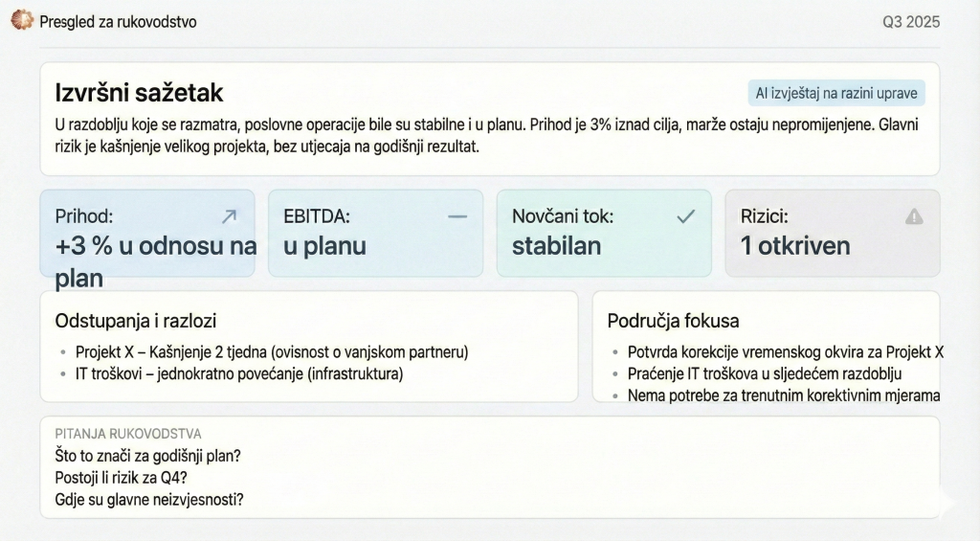Select the Novčani tok stabilan card
980x541 pixels.
(604, 234)
